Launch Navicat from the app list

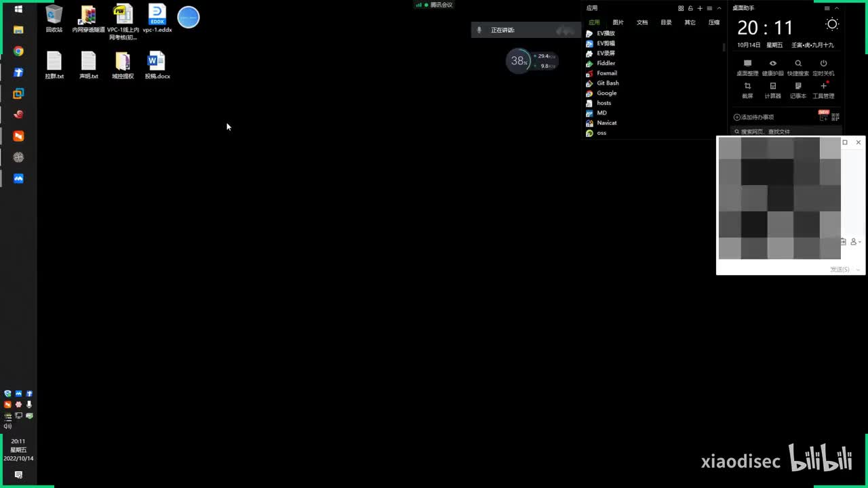(x=601, y=123)
